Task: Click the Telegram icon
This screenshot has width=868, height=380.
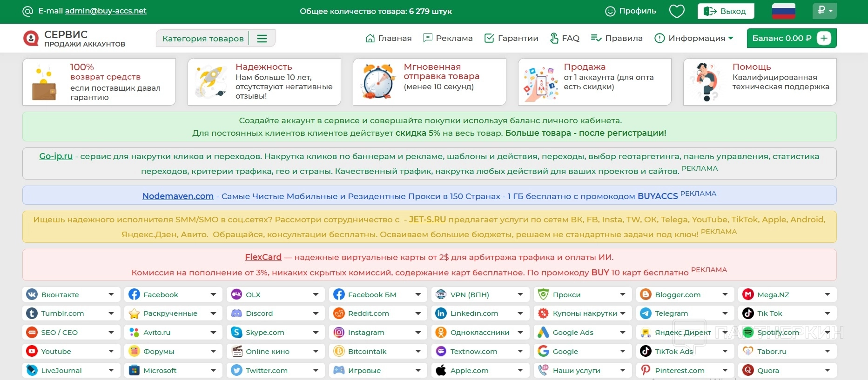Action: tap(646, 313)
